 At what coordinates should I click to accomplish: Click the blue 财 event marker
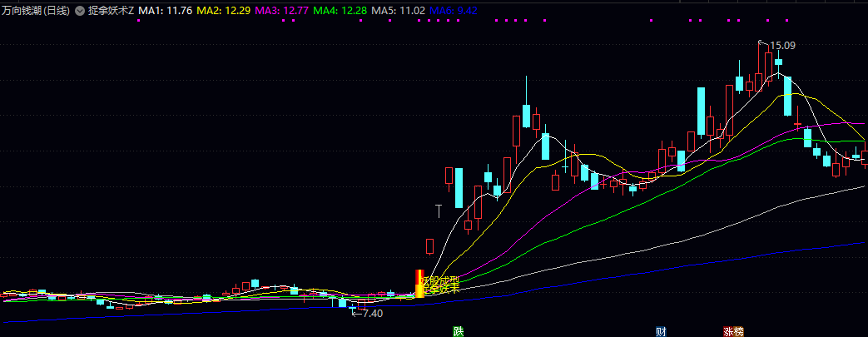click(661, 331)
